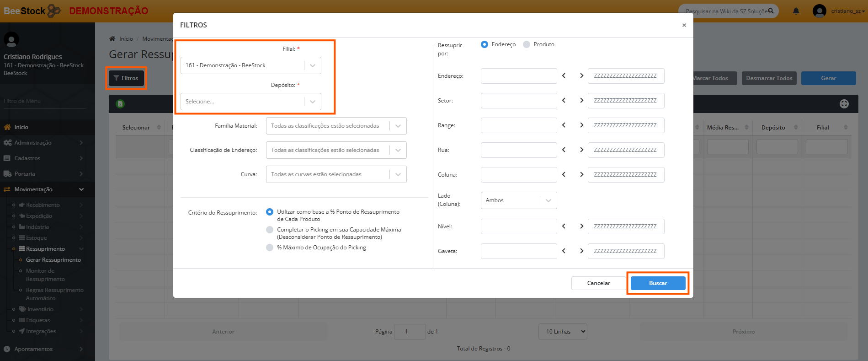Viewport: 868px width, 361px height.
Task: Click the left arrow beside Endereço field
Action: 564,76
